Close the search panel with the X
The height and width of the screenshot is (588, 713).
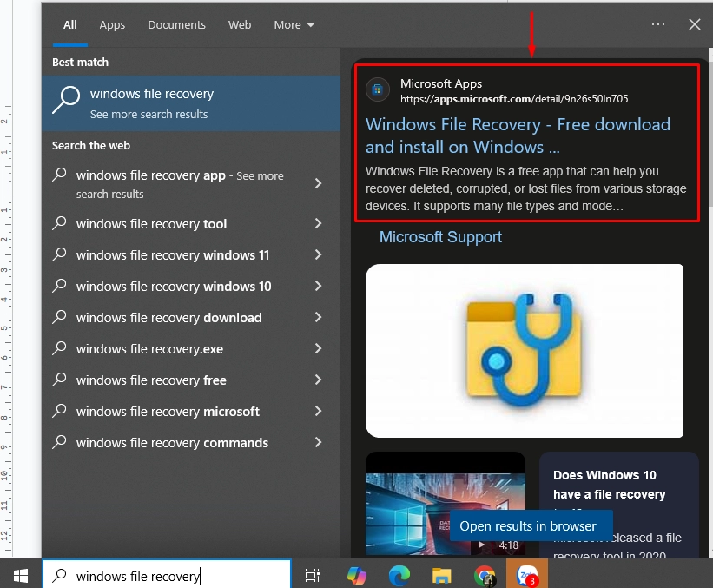click(x=695, y=24)
